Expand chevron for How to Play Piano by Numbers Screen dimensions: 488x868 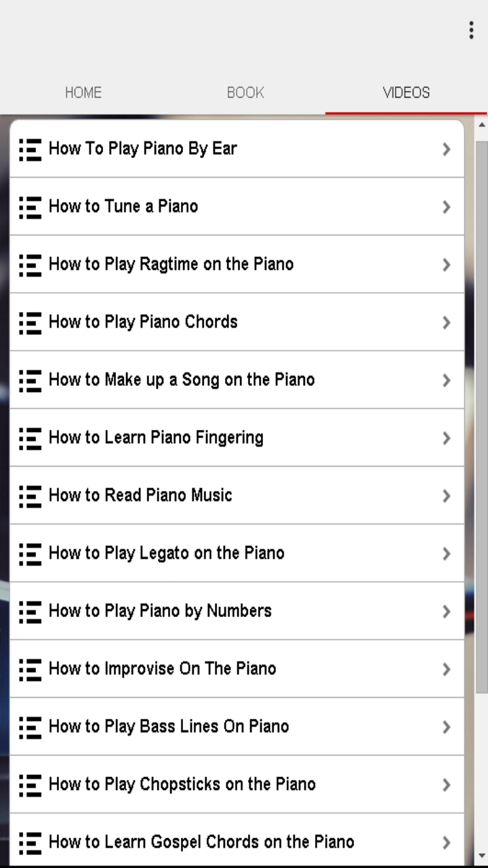(x=446, y=612)
